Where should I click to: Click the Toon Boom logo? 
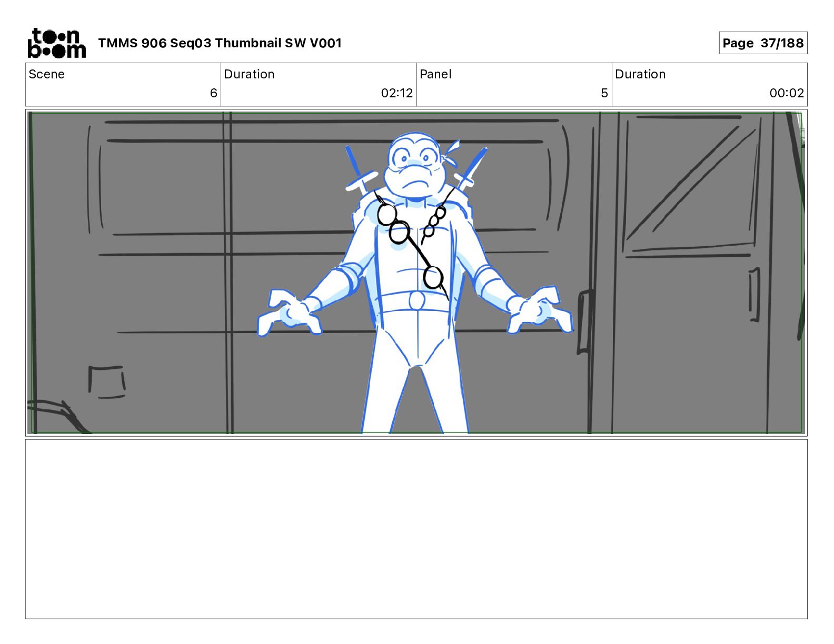56,43
